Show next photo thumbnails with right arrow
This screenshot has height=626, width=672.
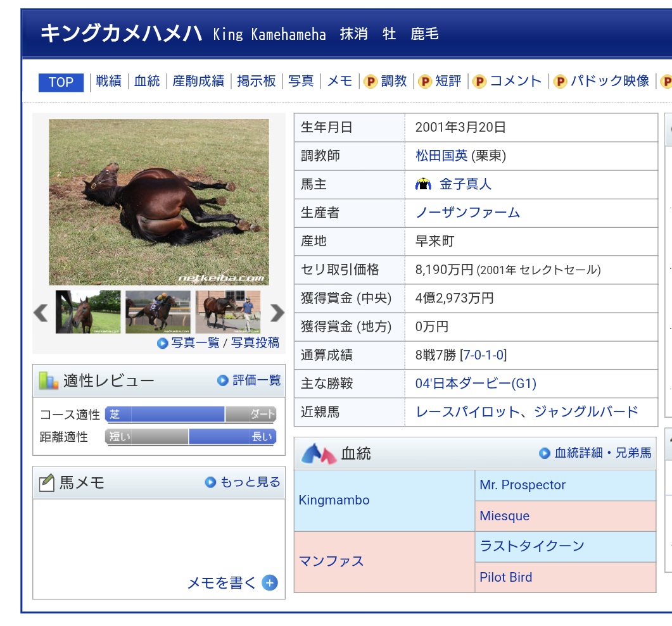277,313
